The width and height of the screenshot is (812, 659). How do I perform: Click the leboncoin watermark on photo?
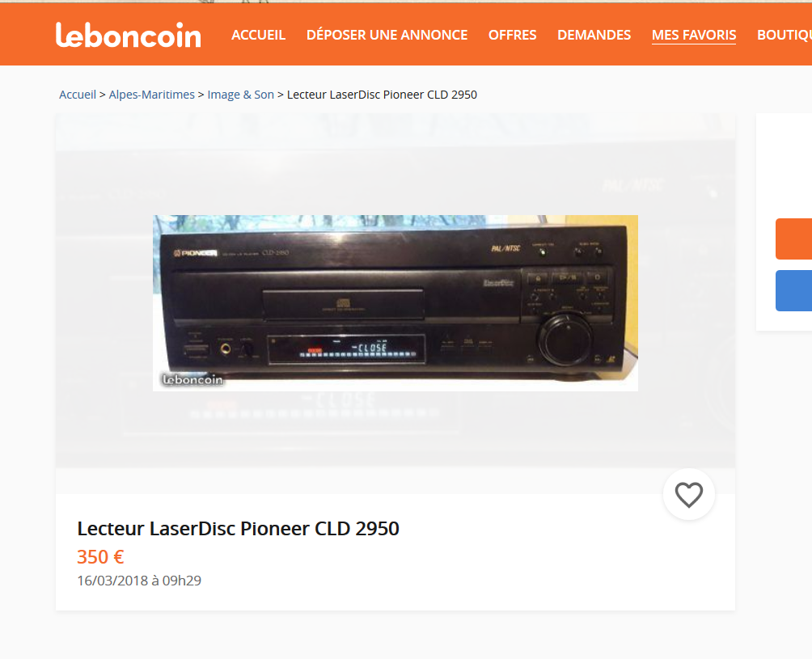coord(192,379)
